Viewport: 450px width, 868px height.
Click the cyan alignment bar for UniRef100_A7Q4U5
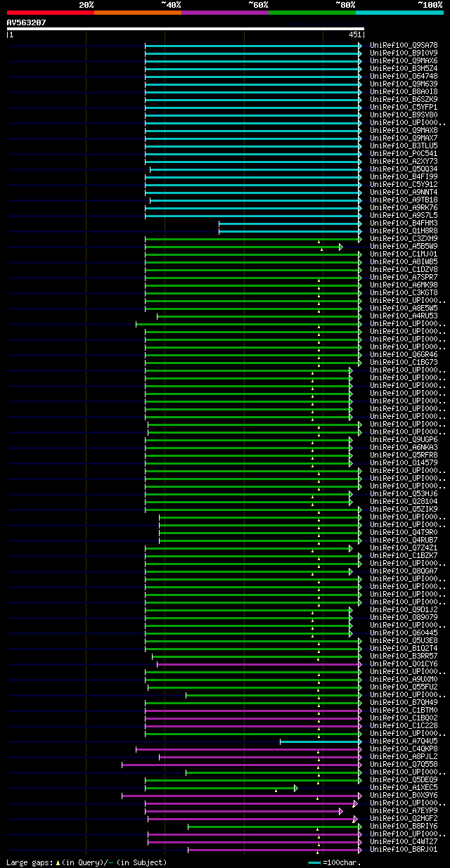[x=320, y=741]
